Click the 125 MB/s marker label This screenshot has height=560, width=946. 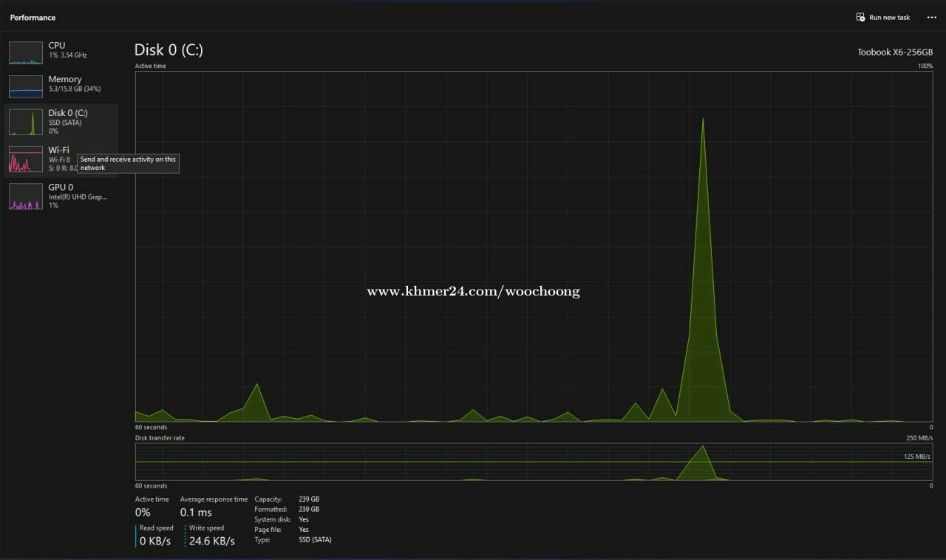coord(916,457)
